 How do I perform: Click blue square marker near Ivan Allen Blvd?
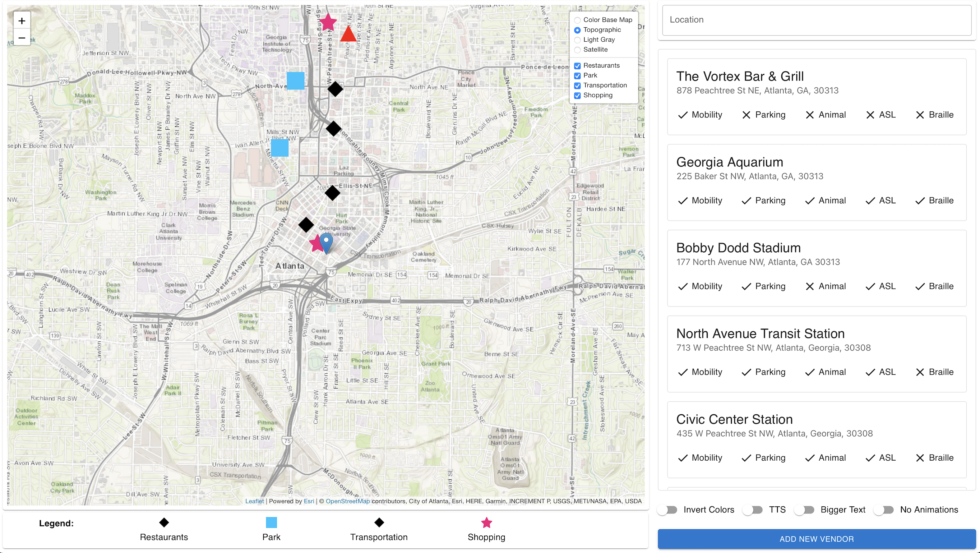click(x=279, y=148)
